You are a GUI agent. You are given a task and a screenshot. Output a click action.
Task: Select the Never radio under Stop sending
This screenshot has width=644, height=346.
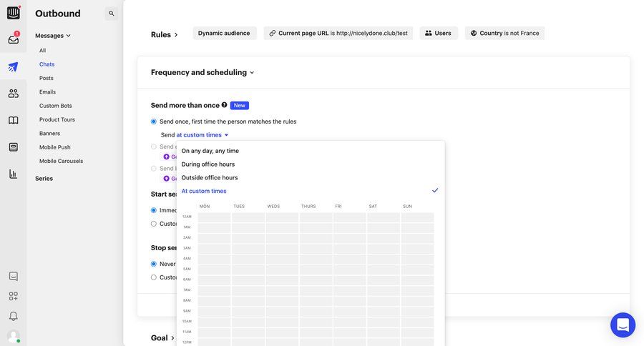[154, 264]
